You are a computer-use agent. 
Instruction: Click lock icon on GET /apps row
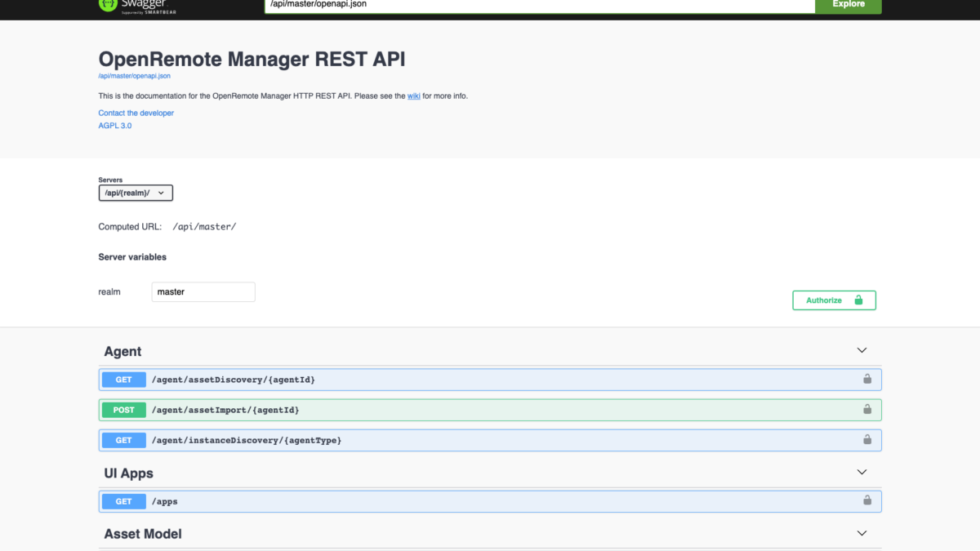point(867,501)
